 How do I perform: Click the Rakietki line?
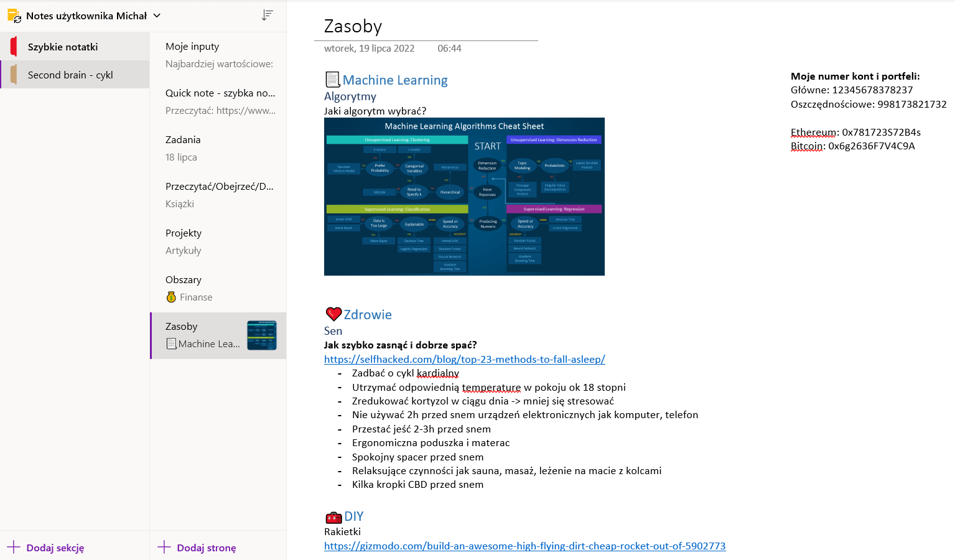click(x=342, y=532)
